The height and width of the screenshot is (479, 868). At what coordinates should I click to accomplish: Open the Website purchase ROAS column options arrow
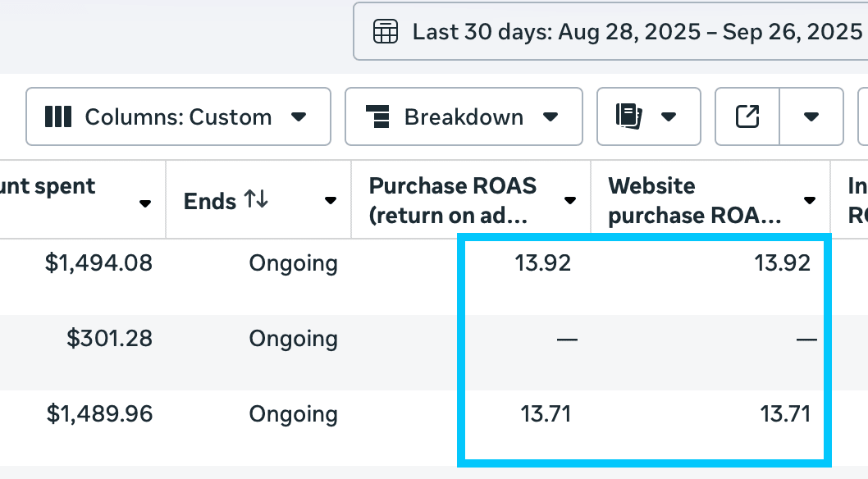[810, 201]
